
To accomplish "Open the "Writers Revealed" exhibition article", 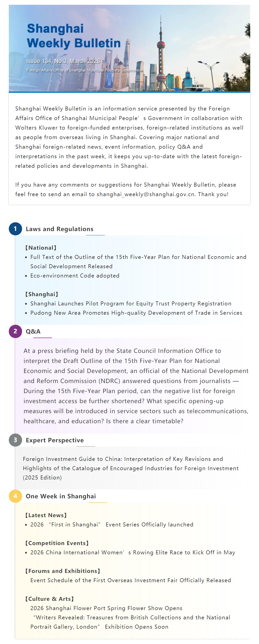I will [x=131, y=622].
